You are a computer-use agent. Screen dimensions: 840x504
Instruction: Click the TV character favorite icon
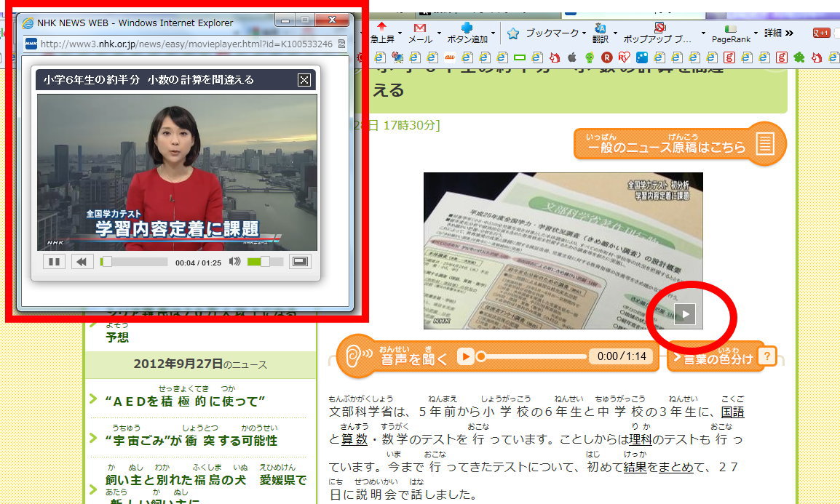point(397,57)
